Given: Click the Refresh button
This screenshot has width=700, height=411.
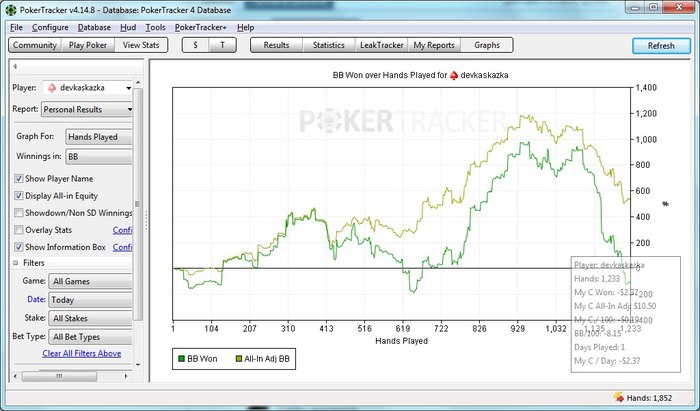Looking at the screenshot, I should coord(661,46).
